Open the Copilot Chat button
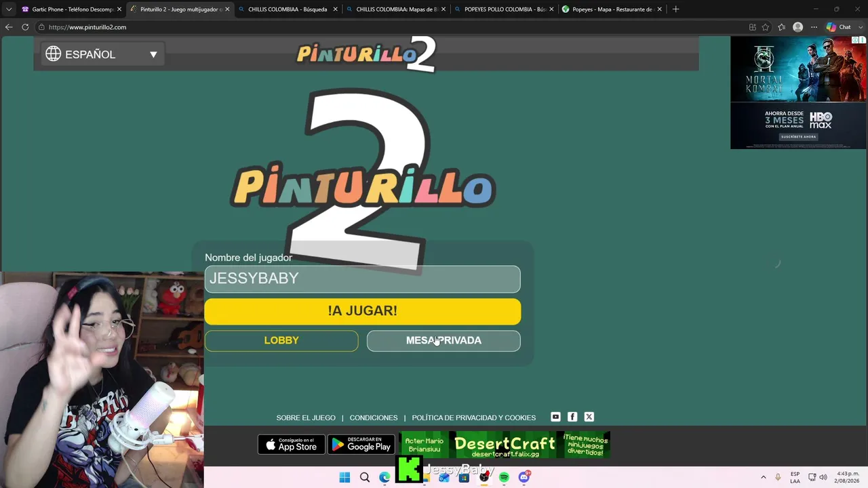The image size is (868, 488). (x=838, y=27)
